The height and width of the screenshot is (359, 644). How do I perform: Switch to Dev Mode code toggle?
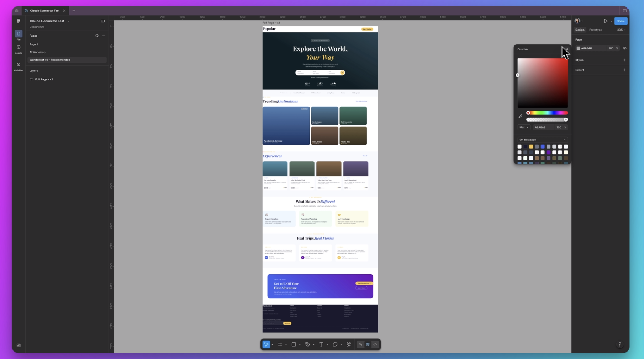point(375,344)
